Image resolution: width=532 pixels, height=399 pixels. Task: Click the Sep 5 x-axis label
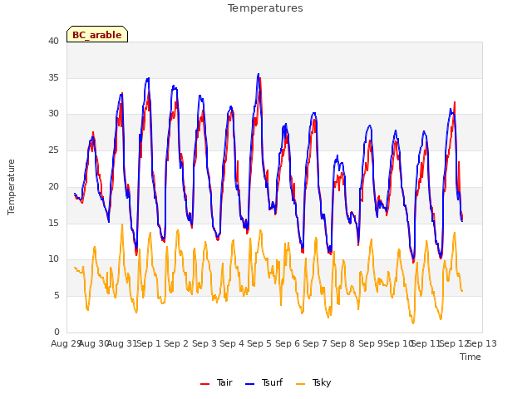(x=259, y=343)
